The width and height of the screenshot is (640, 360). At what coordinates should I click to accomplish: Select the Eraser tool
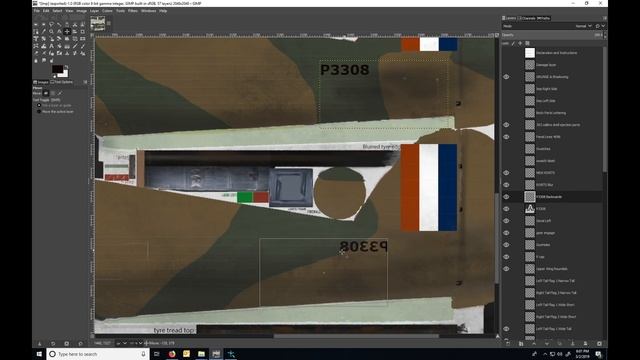(36, 53)
